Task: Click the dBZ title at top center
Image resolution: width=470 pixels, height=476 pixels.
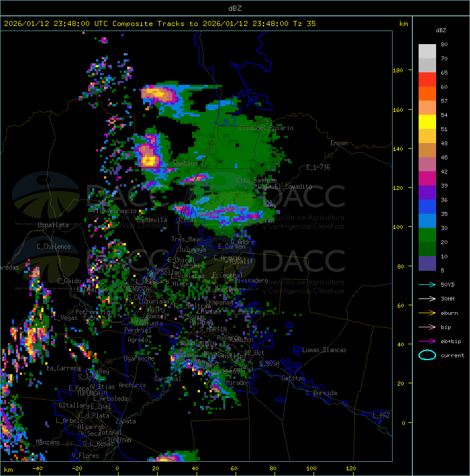Action: click(x=235, y=8)
